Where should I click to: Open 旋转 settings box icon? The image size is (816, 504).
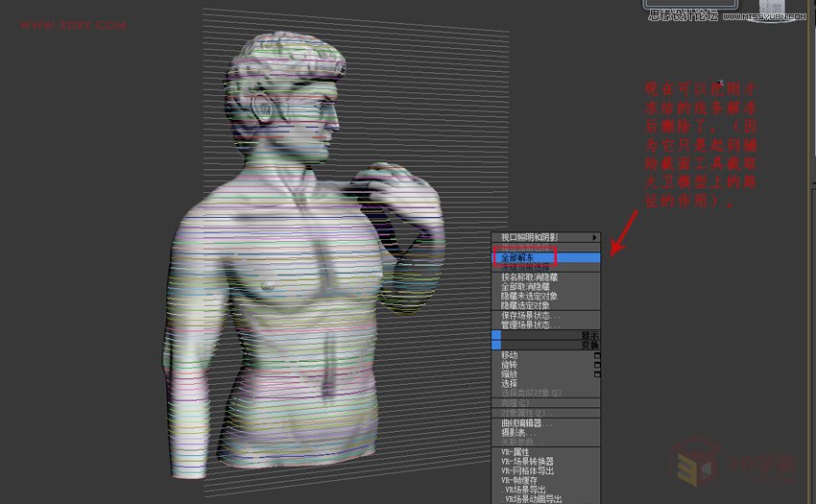[597, 365]
